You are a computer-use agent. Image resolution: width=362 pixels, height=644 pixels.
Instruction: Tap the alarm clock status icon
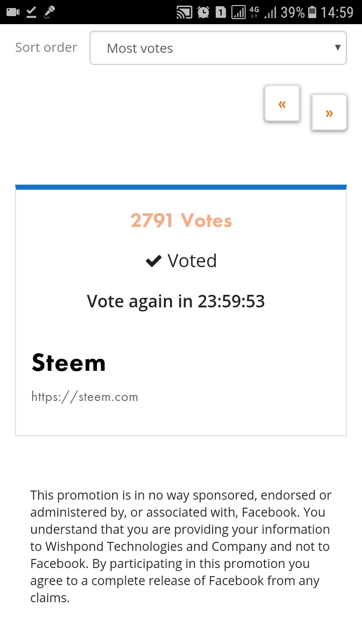[x=203, y=12]
